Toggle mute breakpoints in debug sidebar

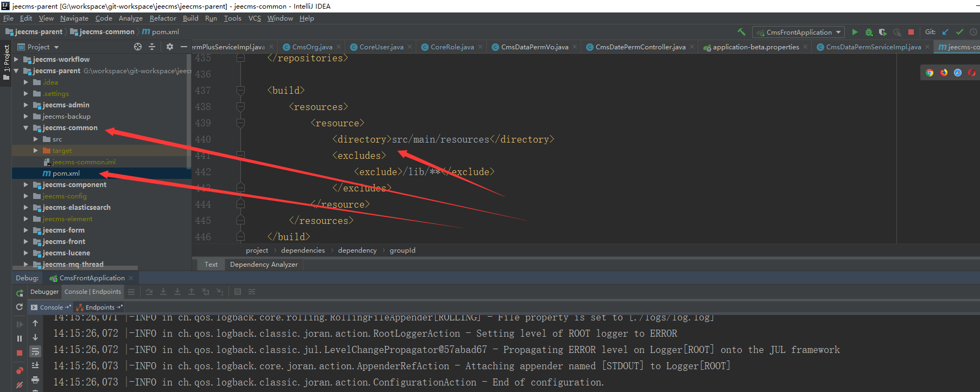(20, 384)
